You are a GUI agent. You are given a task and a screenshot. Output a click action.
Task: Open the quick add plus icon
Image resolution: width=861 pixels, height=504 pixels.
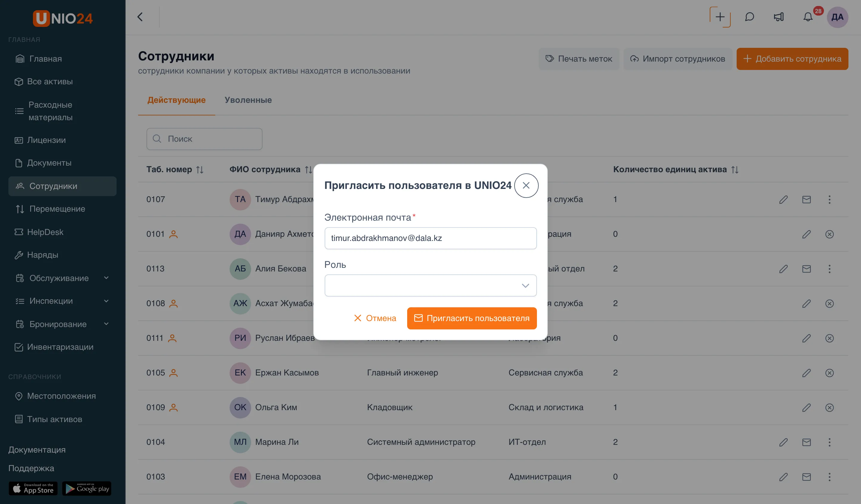tap(720, 17)
